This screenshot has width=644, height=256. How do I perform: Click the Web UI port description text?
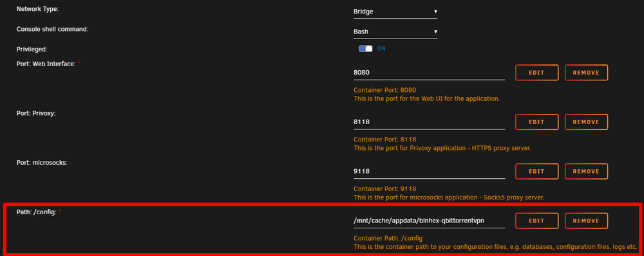[427, 99]
